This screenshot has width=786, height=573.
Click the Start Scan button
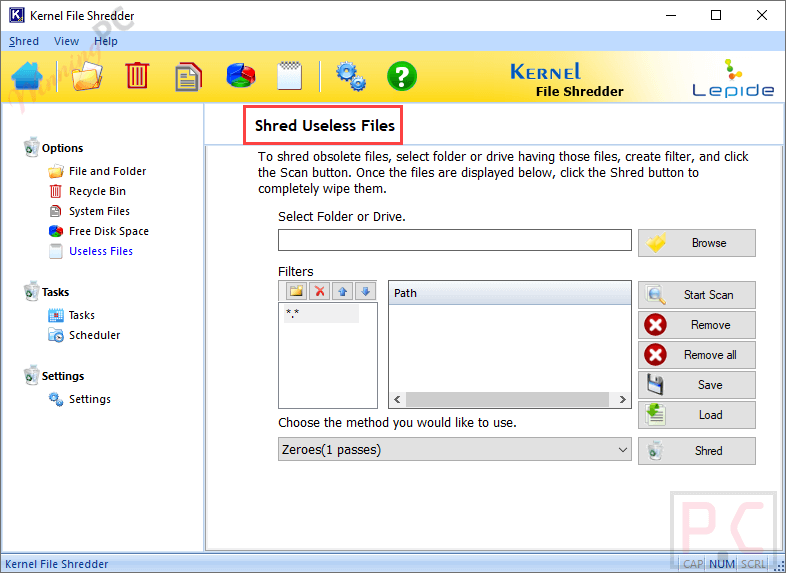[697, 295]
